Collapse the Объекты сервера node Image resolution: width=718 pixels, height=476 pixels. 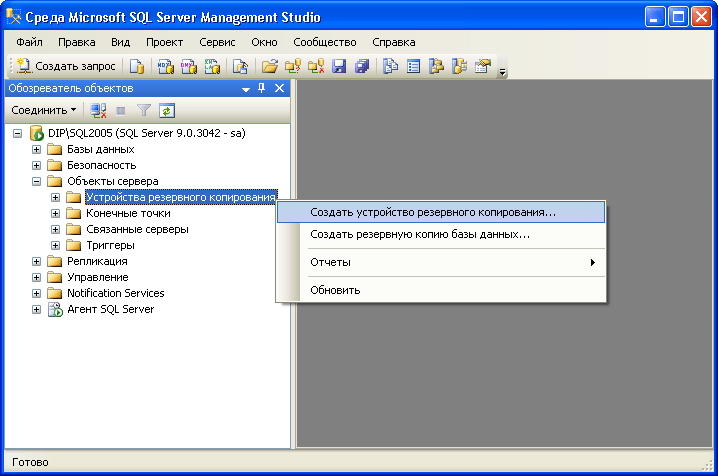[x=37, y=181]
